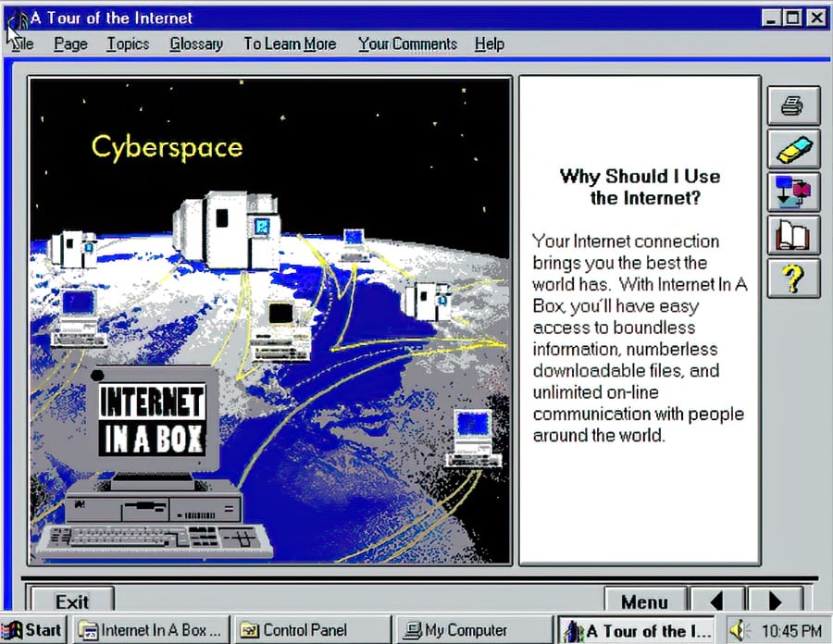Open the flowchart map icon on the toolbar
This screenshot has width=833, height=644.
click(793, 192)
